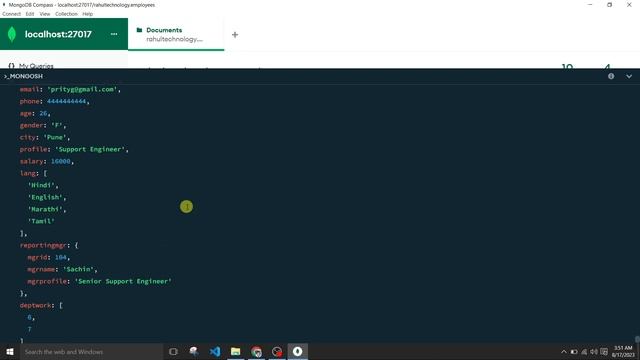Click the MongoDB leaf logo icon
The height and width of the screenshot is (360, 640).
12,34
